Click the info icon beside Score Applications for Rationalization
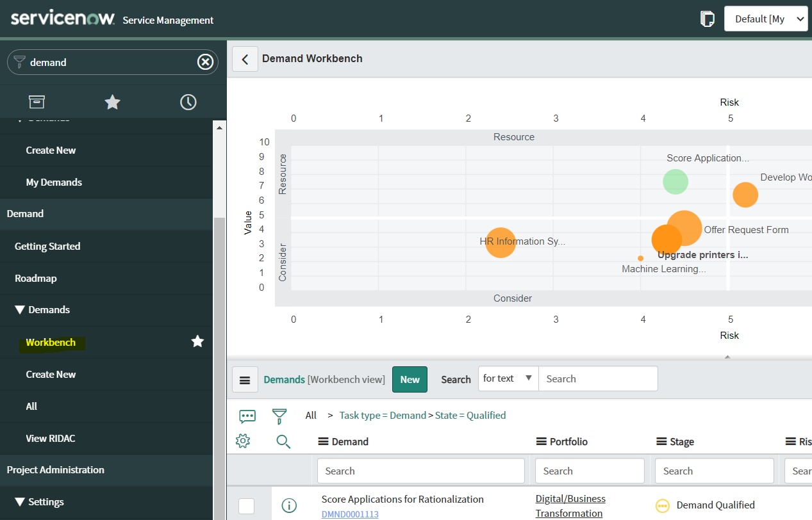The width and height of the screenshot is (812, 520). click(289, 505)
